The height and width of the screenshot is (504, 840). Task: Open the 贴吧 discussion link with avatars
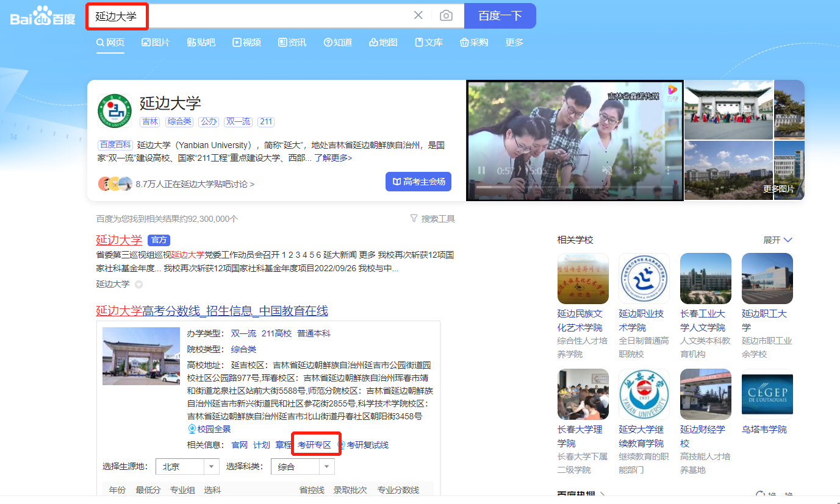click(x=176, y=183)
